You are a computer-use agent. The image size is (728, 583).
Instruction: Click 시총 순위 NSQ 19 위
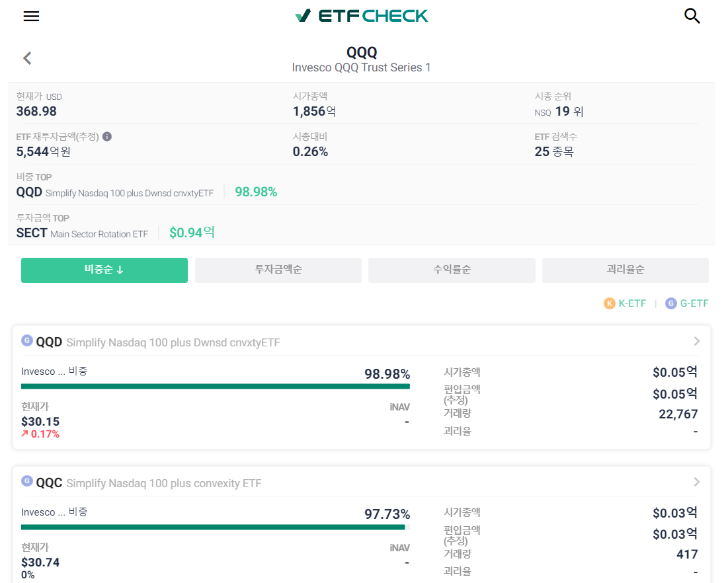pyautogui.click(x=559, y=112)
